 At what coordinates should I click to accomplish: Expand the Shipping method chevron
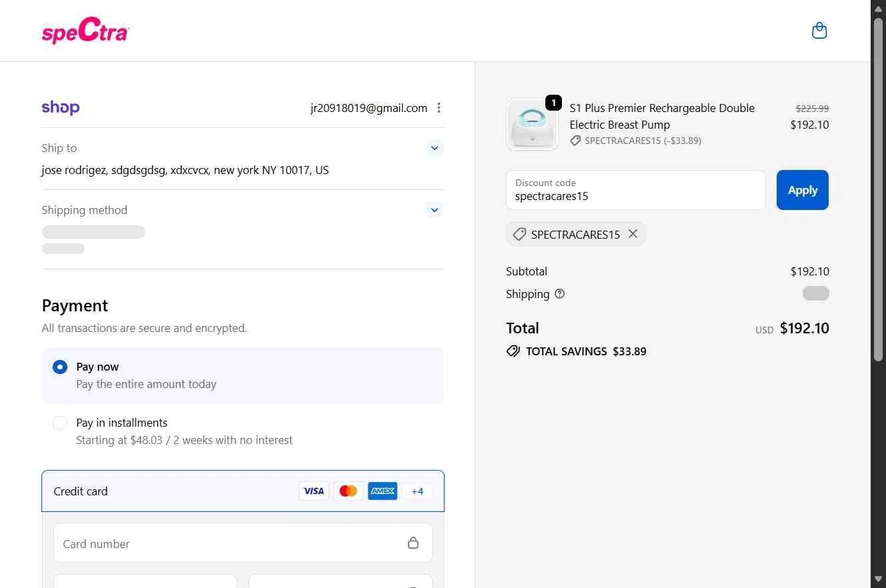pyautogui.click(x=435, y=210)
